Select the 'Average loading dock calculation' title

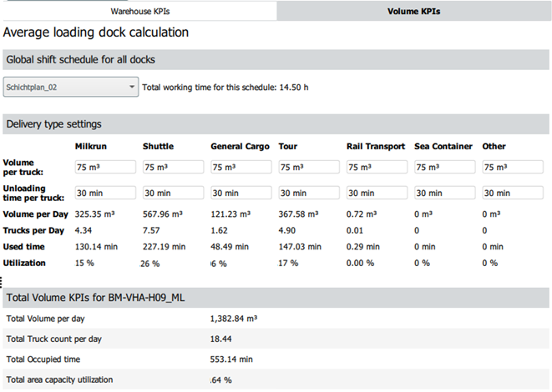96,33
